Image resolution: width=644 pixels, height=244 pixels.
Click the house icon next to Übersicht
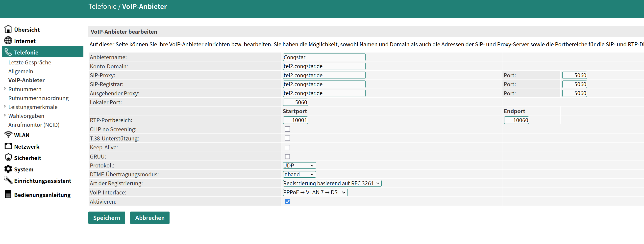pyautogui.click(x=8, y=29)
